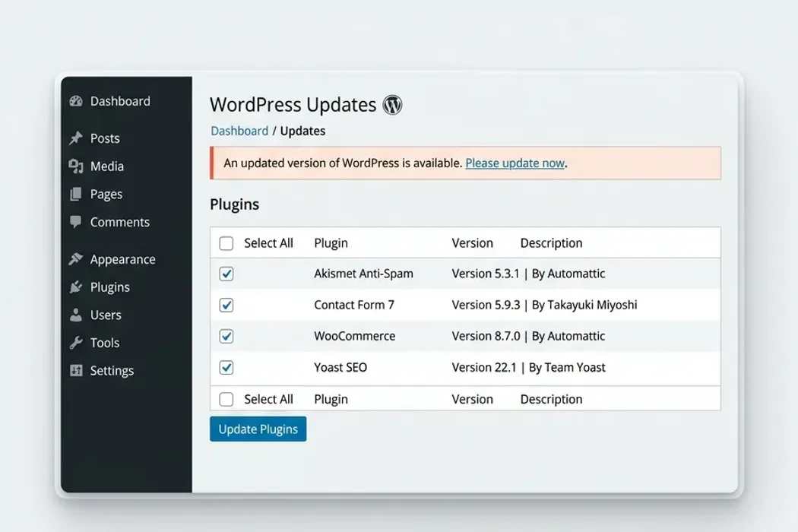Click Version 5.9.3 By Takayuki Miyoshi text
Viewport: 798px width, 532px height.
tap(545, 305)
